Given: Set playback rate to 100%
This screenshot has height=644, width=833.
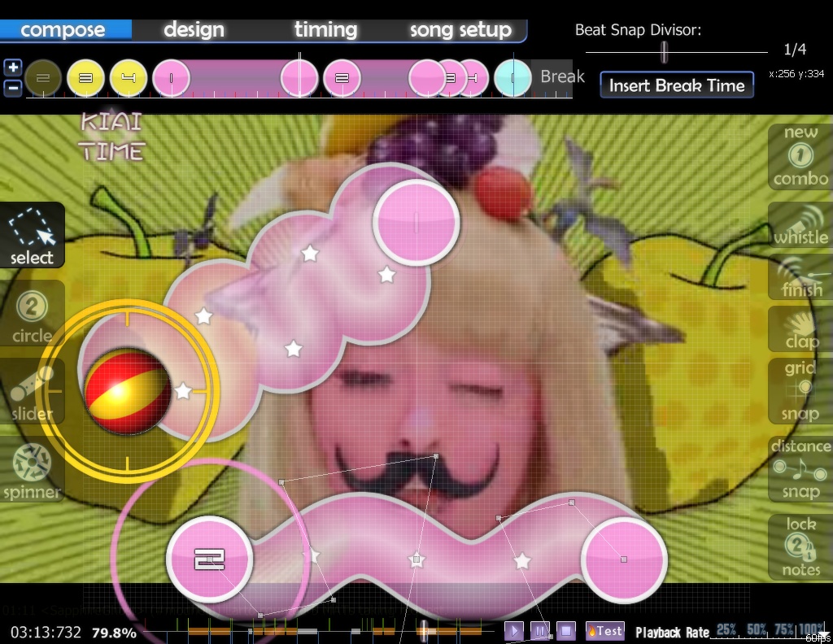Looking at the screenshot, I should click(x=813, y=629).
